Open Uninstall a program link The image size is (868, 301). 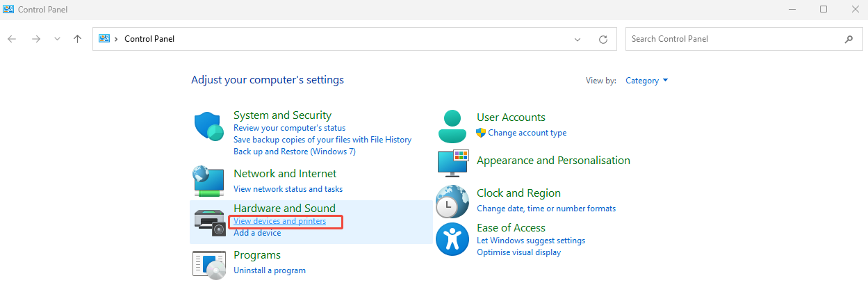tap(270, 270)
